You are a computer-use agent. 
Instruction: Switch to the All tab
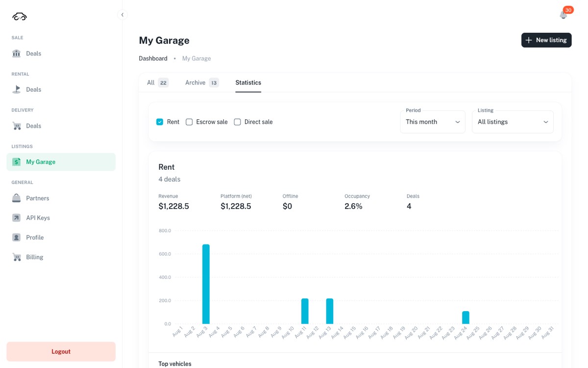(x=158, y=82)
